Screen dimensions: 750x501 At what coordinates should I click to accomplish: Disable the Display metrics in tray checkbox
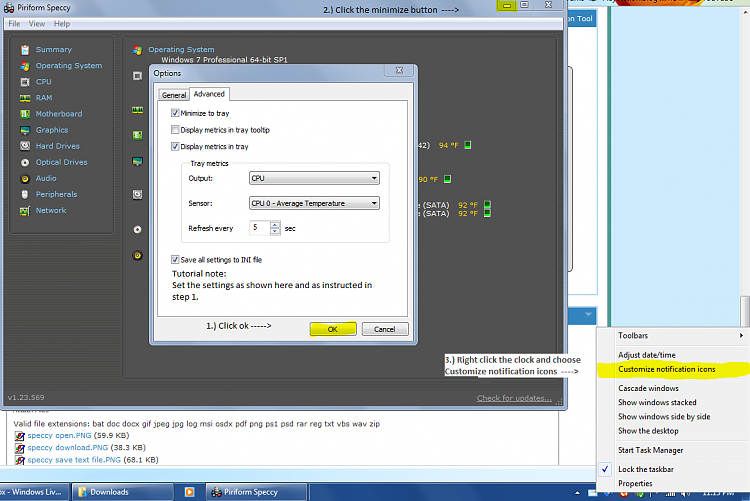tap(175, 146)
